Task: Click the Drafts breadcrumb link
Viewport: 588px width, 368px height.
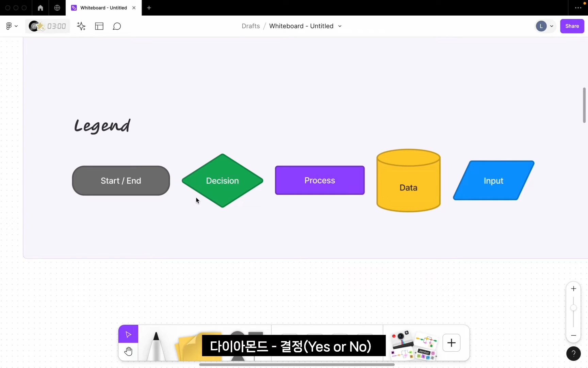Action: (x=251, y=26)
